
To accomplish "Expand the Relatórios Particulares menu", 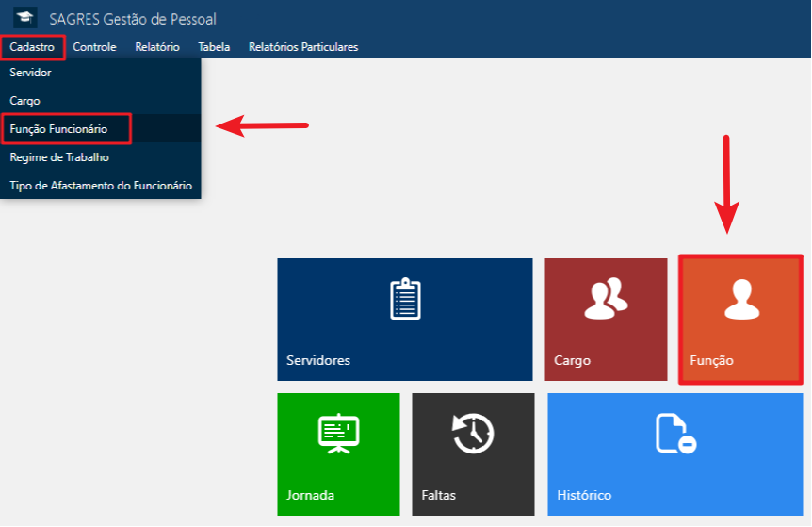I will (302, 46).
